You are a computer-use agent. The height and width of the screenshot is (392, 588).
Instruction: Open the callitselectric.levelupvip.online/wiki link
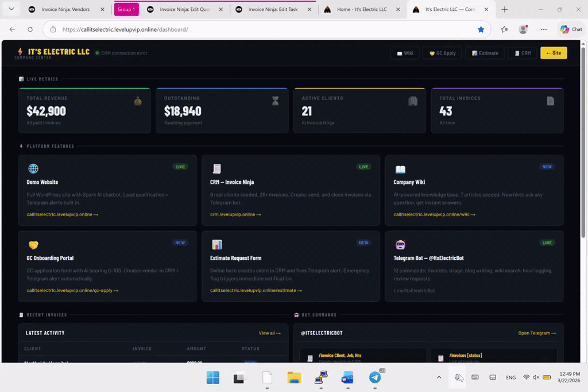pyautogui.click(x=434, y=214)
